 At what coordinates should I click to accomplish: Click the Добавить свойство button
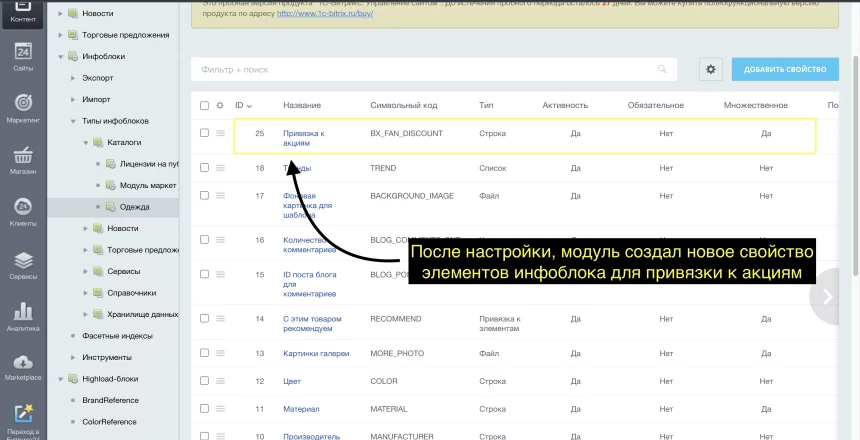(785, 69)
